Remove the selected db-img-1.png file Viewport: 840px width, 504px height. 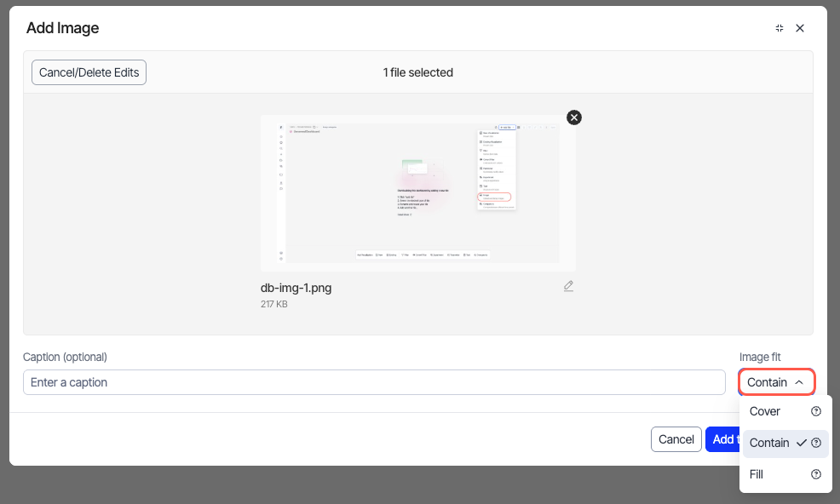click(574, 117)
